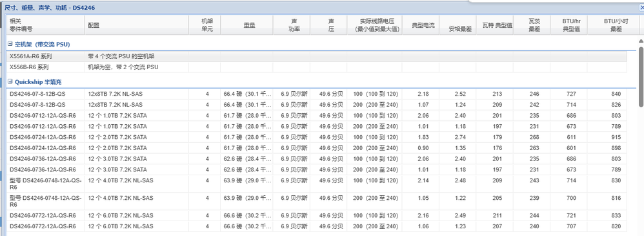Click the typical current value 0.90
This screenshot has width=644, height=236.
[x=423, y=148]
